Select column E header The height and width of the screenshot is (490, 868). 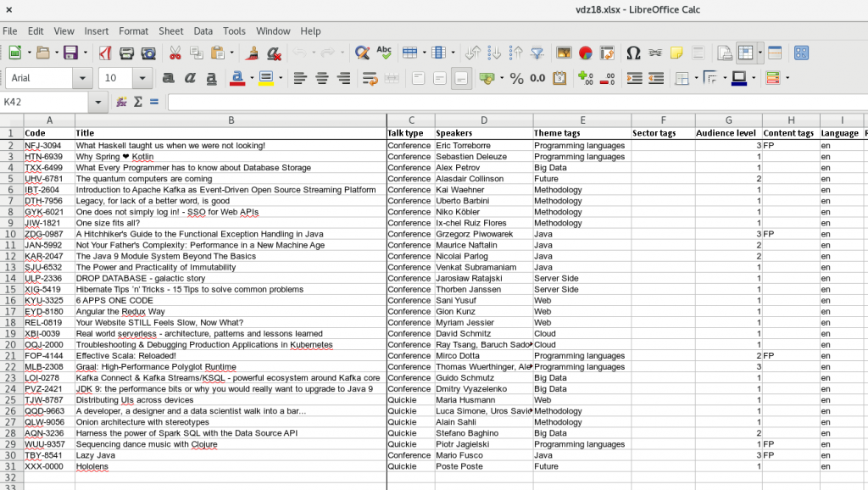582,120
